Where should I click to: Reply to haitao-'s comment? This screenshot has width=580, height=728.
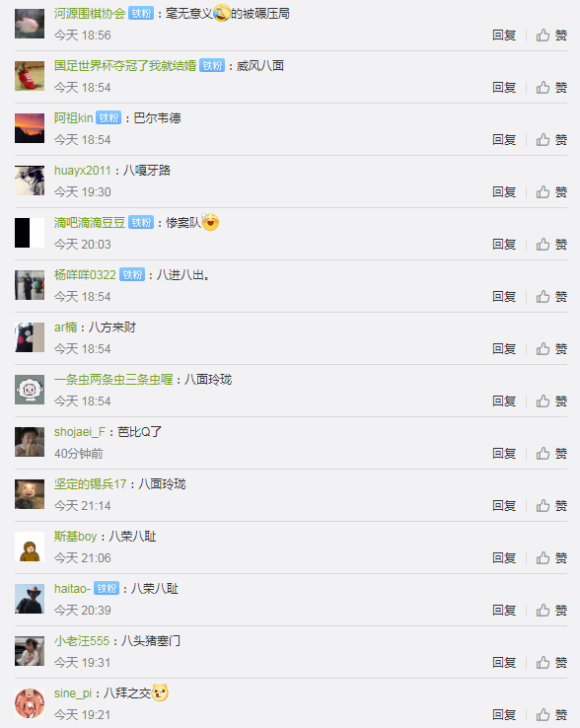point(504,611)
